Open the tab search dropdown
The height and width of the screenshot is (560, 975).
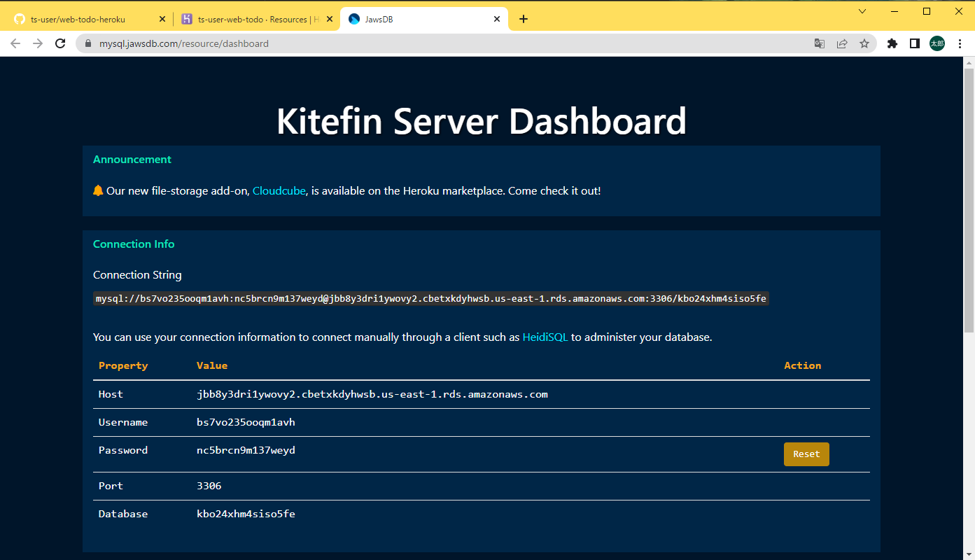(862, 11)
